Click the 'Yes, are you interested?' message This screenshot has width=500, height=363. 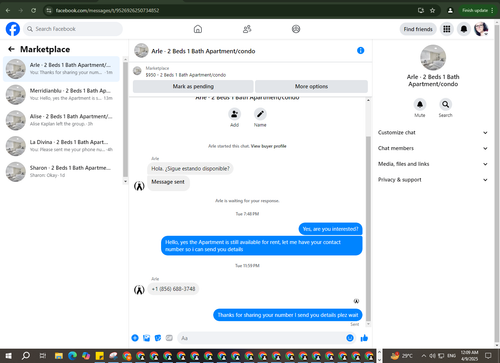click(x=330, y=229)
